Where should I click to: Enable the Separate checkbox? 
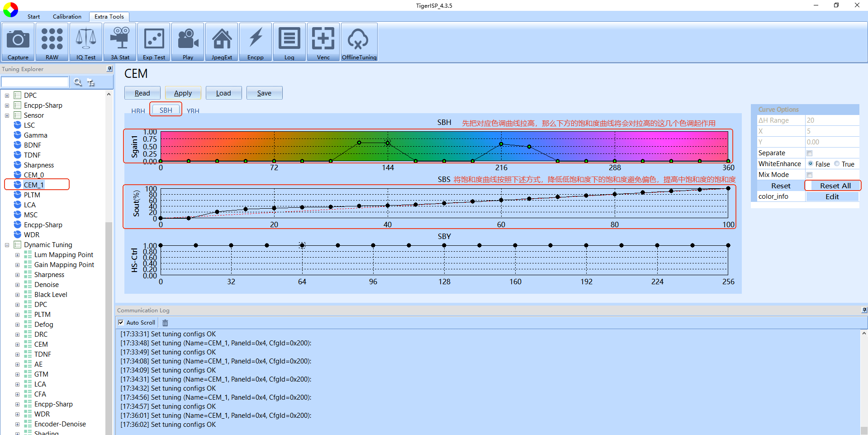click(810, 153)
